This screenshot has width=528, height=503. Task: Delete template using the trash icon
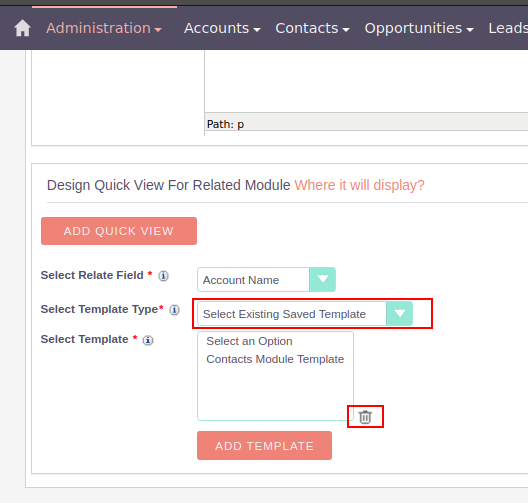(x=365, y=417)
